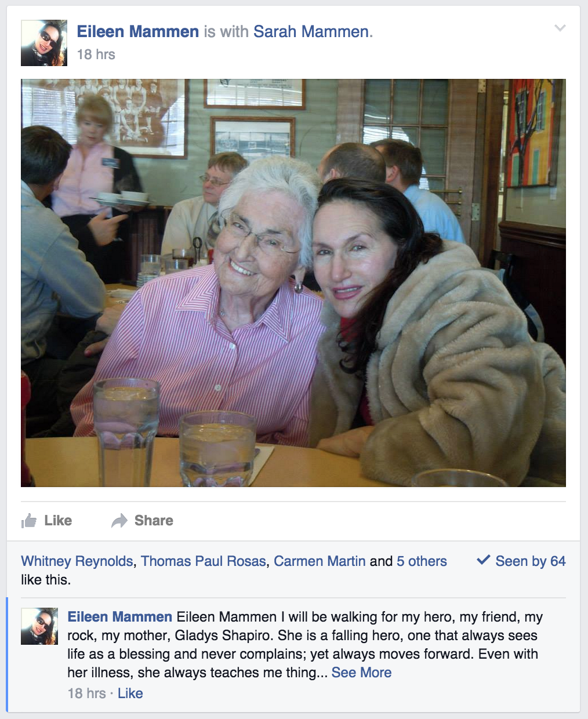
Task: Open Carmen Martin's profile
Action: click(x=320, y=561)
